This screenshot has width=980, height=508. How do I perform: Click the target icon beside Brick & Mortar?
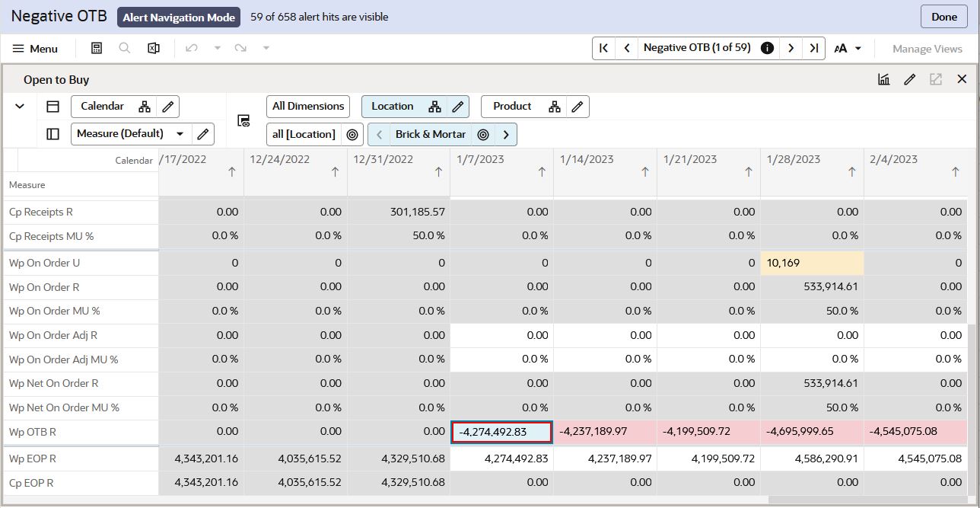[x=483, y=135]
